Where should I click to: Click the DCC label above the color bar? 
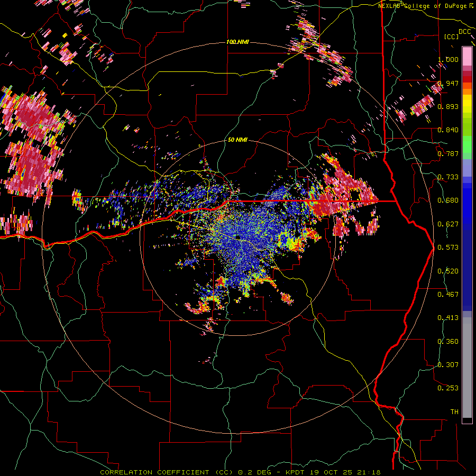pos(465,32)
